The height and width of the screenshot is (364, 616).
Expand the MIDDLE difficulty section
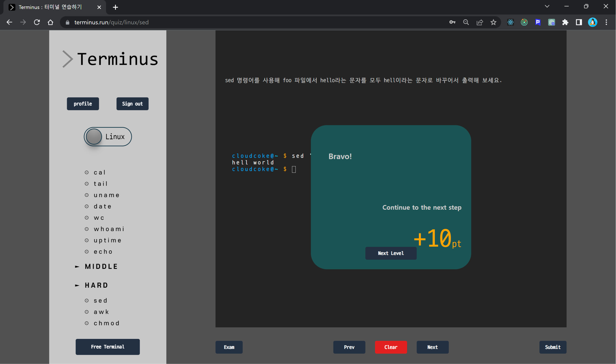coord(101,267)
